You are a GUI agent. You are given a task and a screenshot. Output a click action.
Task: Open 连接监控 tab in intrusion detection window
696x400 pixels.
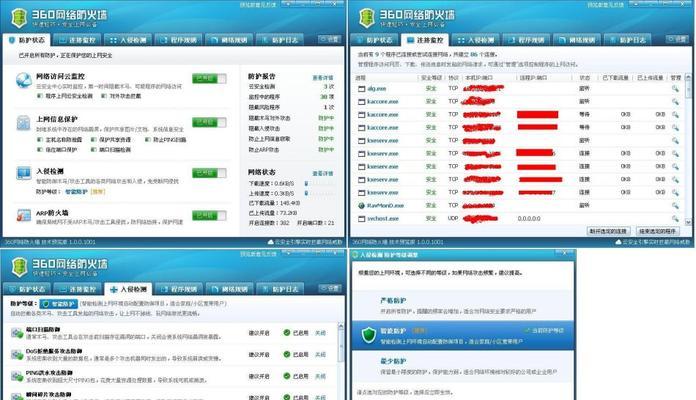pyautogui.click(x=77, y=289)
